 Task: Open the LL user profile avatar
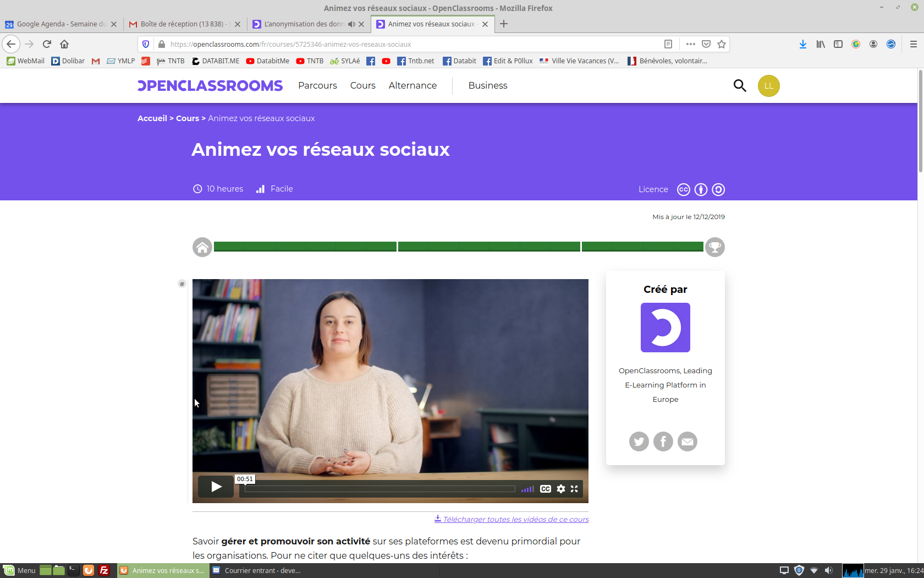tap(768, 86)
